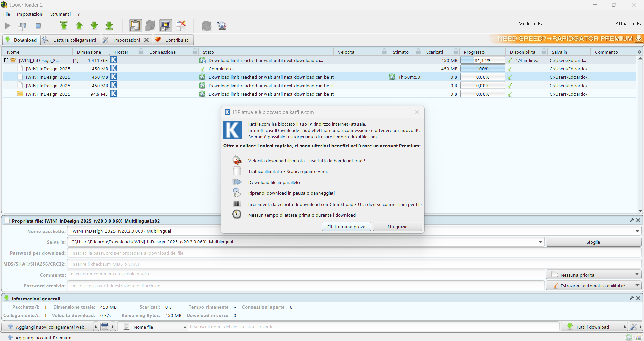The image size is (644, 341).
Task: Close the Proprietà file panel
Action: tap(638, 220)
